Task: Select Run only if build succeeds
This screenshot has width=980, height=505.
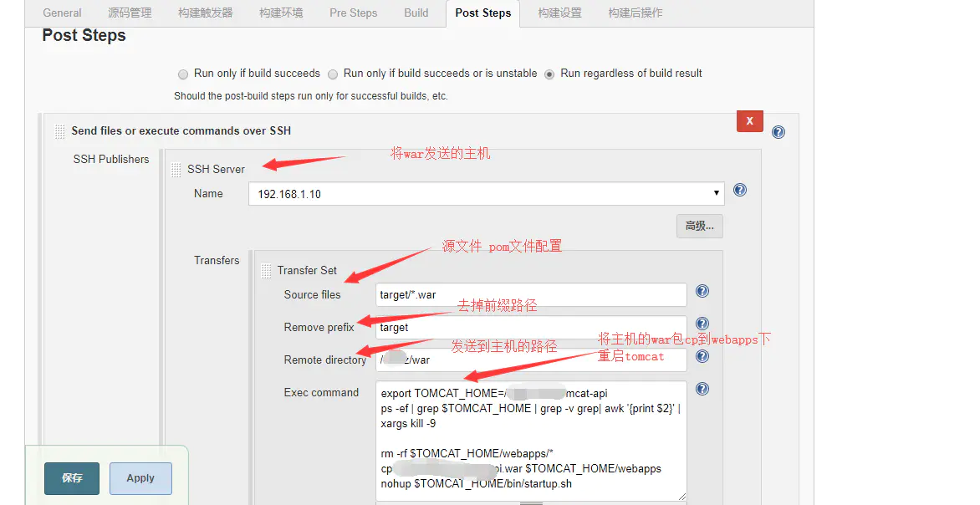Action: click(183, 74)
